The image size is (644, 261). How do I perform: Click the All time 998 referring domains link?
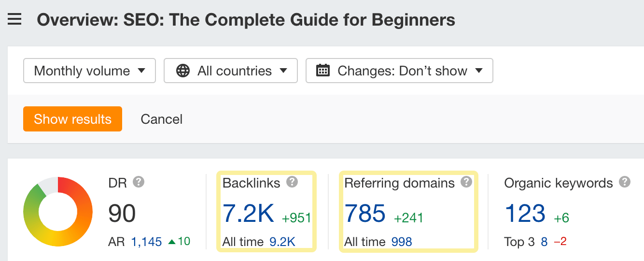click(x=402, y=242)
